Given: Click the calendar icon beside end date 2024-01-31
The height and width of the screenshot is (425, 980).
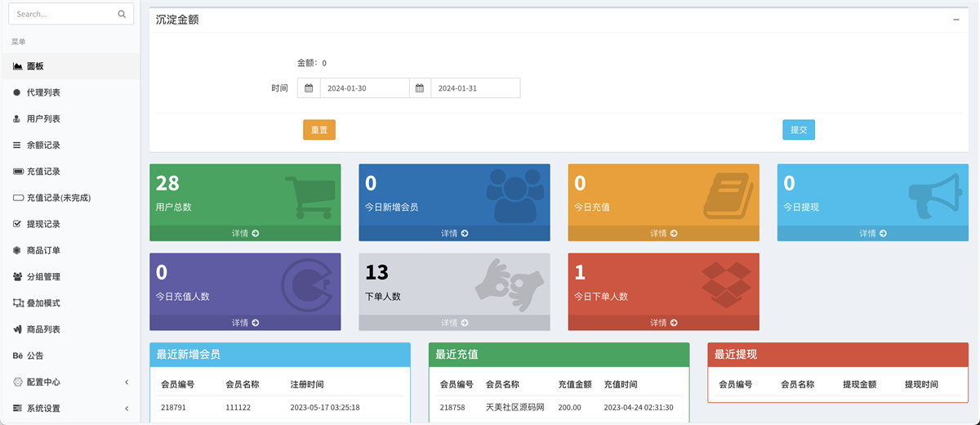Looking at the screenshot, I should (x=420, y=88).
